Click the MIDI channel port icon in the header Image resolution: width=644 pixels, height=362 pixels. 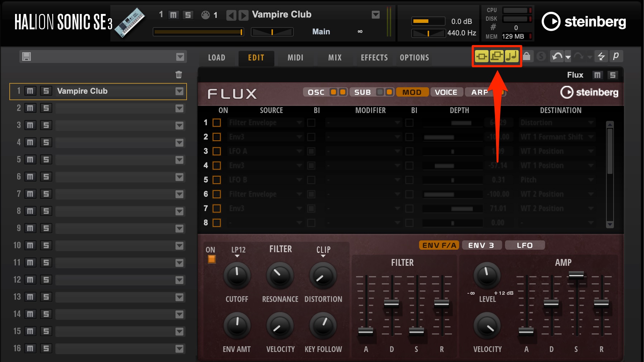[206, 15]
